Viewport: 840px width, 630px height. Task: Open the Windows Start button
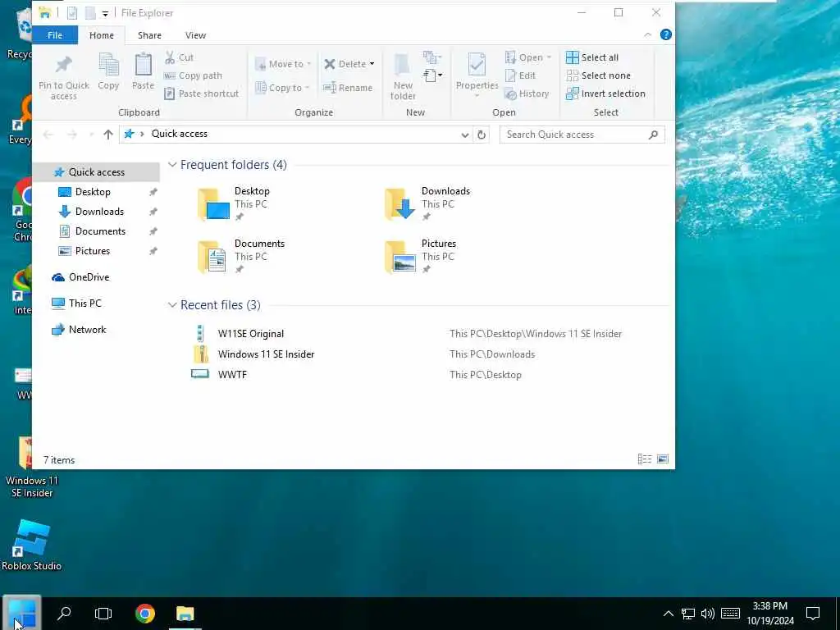(21, 613)
